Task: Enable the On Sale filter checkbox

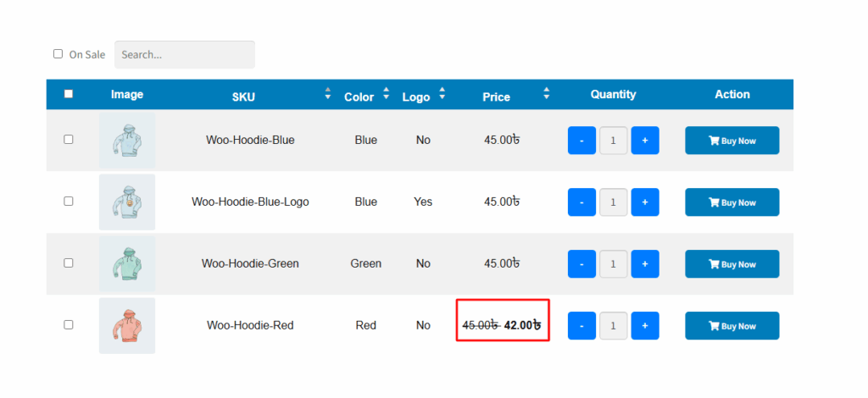Action: 58,54
